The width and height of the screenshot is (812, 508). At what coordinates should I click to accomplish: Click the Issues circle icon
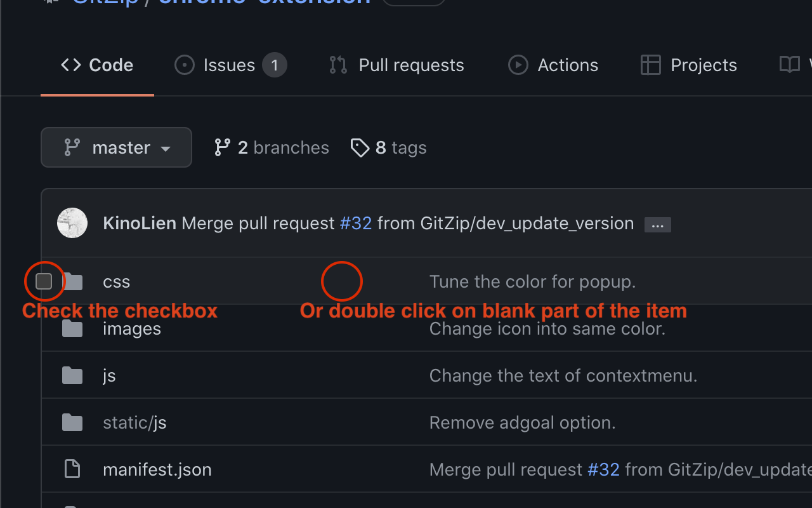coord(184,64)
